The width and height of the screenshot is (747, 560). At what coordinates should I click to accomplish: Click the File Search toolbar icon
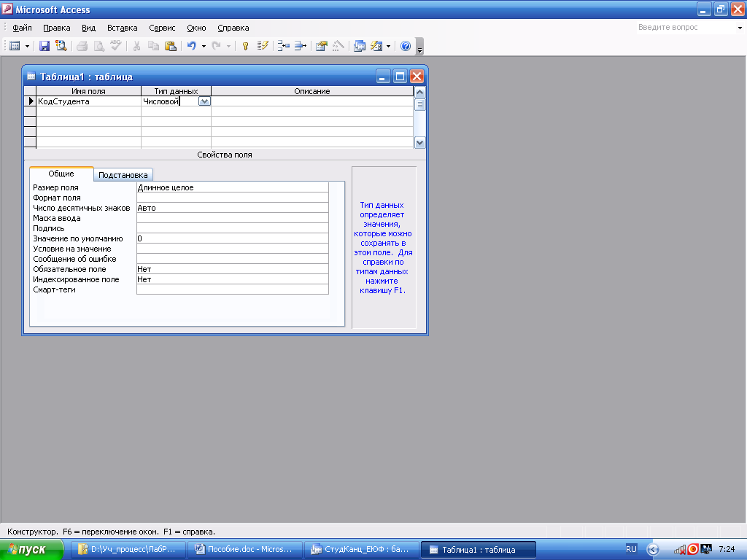pyautogui.click(x=61, y=46)
